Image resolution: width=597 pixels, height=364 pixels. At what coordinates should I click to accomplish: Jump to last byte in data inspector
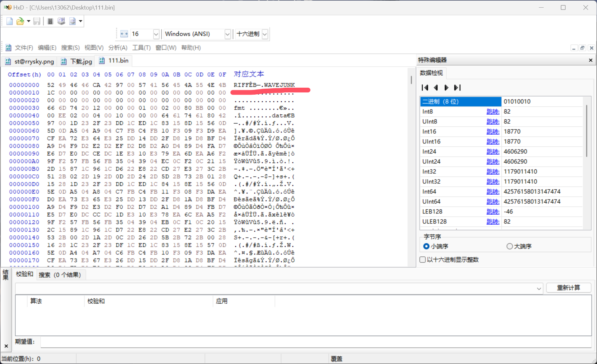[x=457, y=88]
